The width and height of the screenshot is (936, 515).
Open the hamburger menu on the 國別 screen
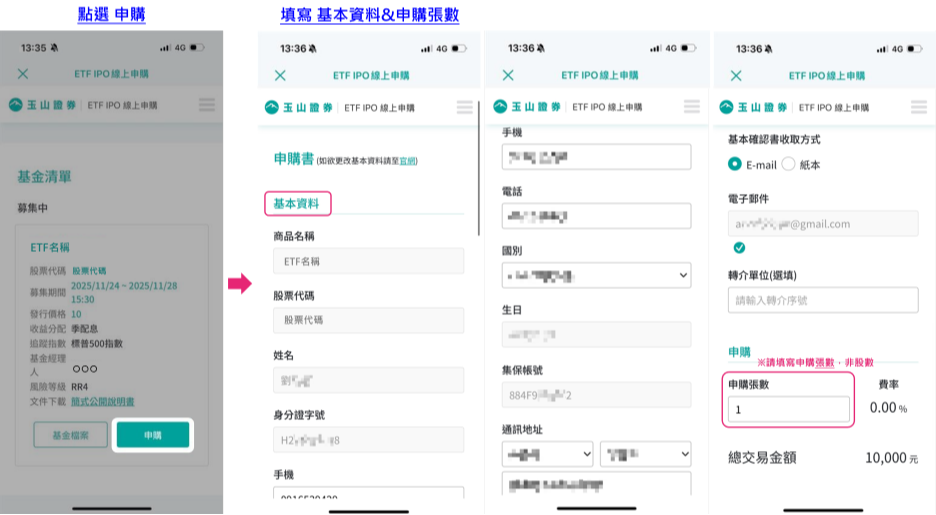(x=692, y=108)
